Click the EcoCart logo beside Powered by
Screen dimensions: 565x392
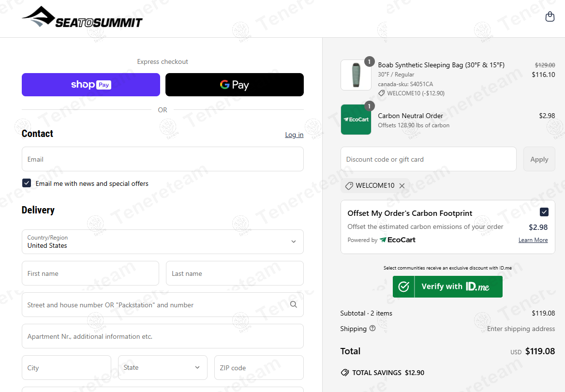(397, 240)
